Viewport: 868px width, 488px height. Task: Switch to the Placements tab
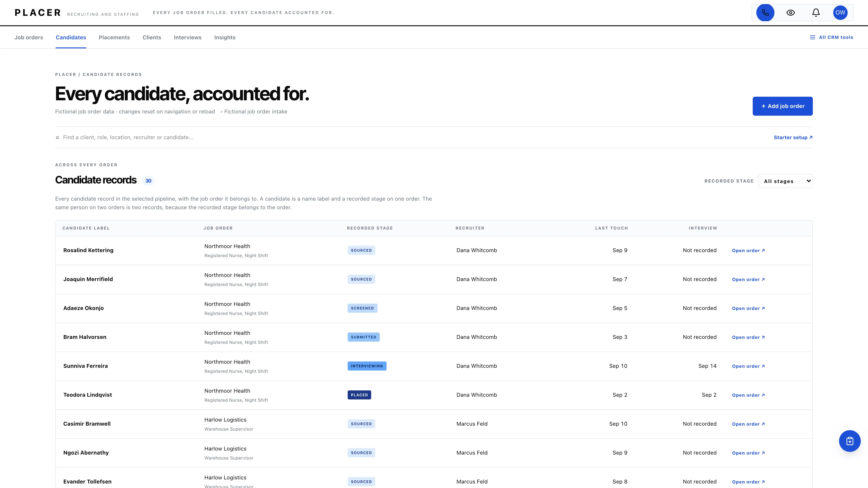pyautogui.click(x=114, y=37)
